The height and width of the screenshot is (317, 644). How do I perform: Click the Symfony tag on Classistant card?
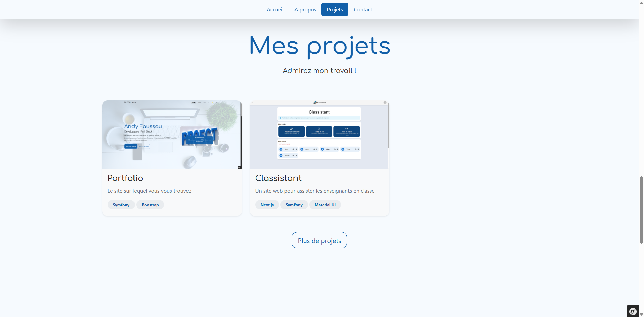point(294,205)
